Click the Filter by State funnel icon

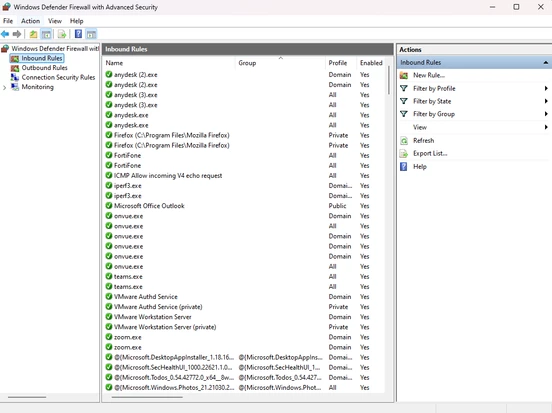click(x=404, y=101)
